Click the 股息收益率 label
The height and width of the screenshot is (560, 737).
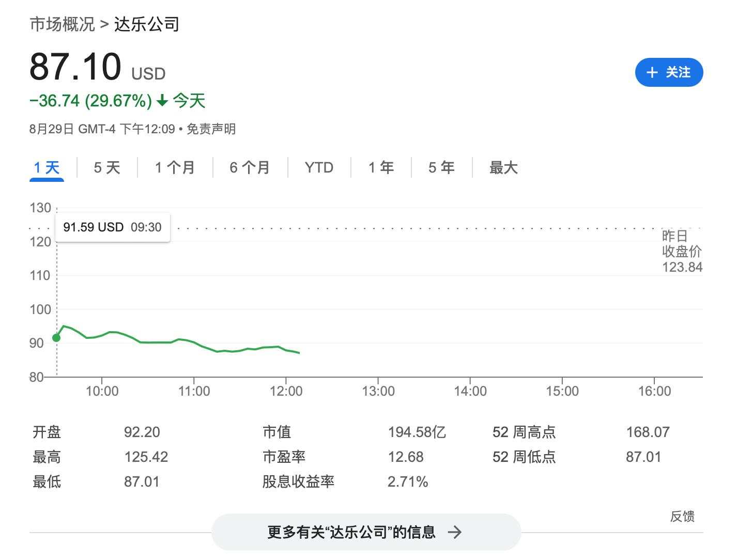(x=298, y=481)
